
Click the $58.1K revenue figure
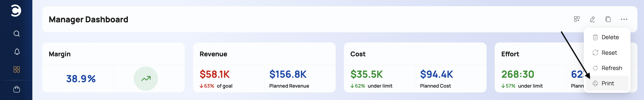tap(215, 74)
